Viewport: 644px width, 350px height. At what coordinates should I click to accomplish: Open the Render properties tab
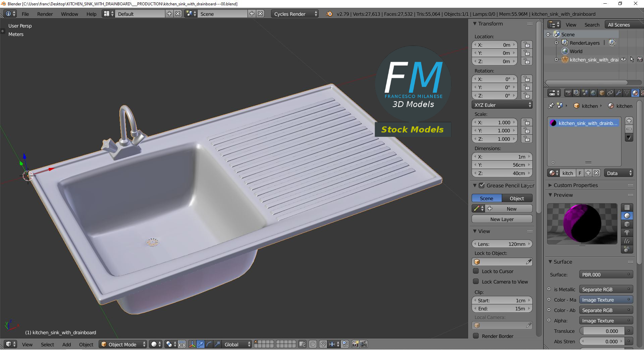point(568,93)
